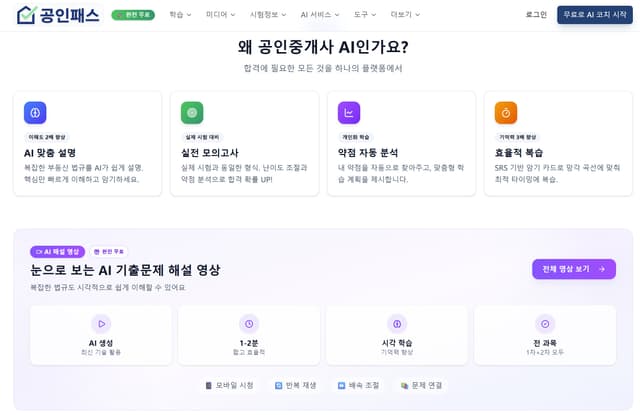Viewport: 640px width, 415px height.
Task: Click the 실제 시험 대비 tag
Action: [202, 137]
